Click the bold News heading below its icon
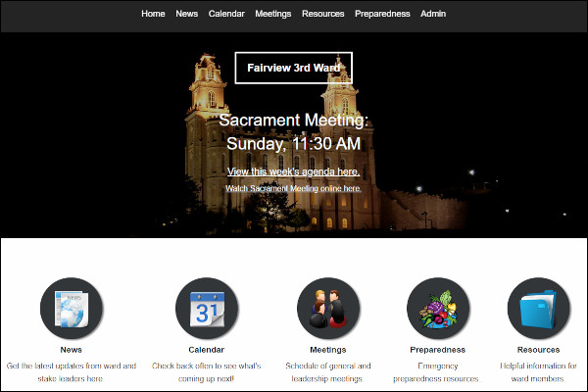The height and width of the screenshot is (392, 588). pyautogui.click(x=71, y=350)
